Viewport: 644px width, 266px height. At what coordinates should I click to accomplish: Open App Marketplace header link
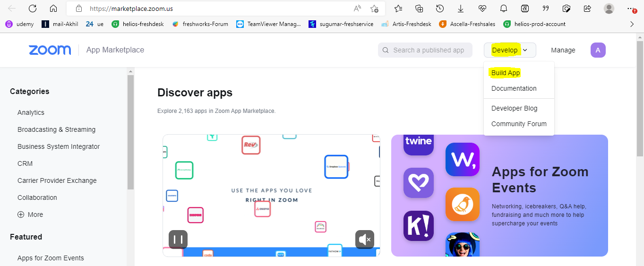click(115, 50)
